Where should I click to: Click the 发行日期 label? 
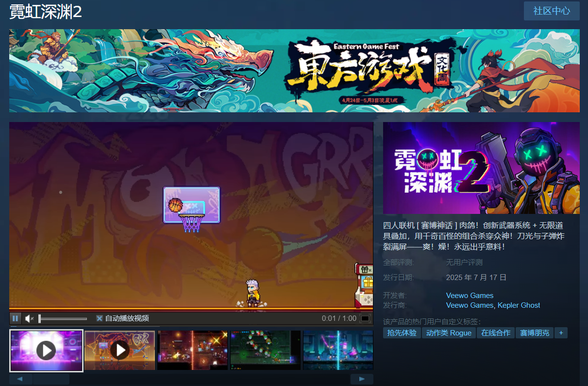[x=399, y=278]
